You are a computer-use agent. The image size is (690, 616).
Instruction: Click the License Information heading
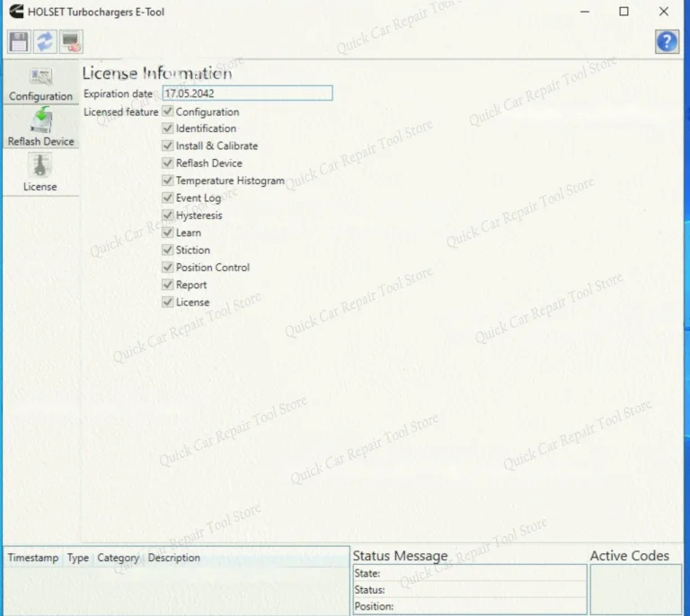pyautogui.click(x=157, y=73)
